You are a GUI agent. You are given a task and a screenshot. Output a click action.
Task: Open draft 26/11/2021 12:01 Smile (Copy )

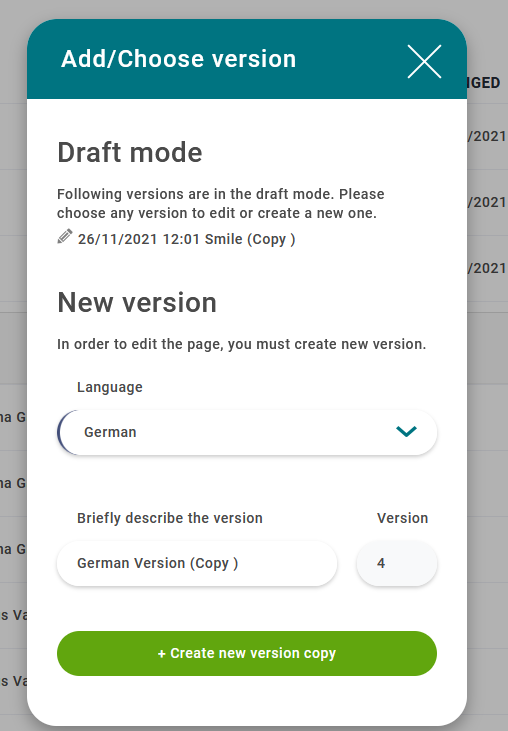coord(186,239)
